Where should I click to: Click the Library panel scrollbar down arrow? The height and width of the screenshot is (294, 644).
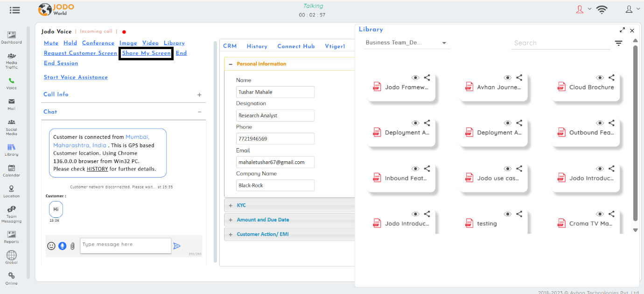coord(635,230)
